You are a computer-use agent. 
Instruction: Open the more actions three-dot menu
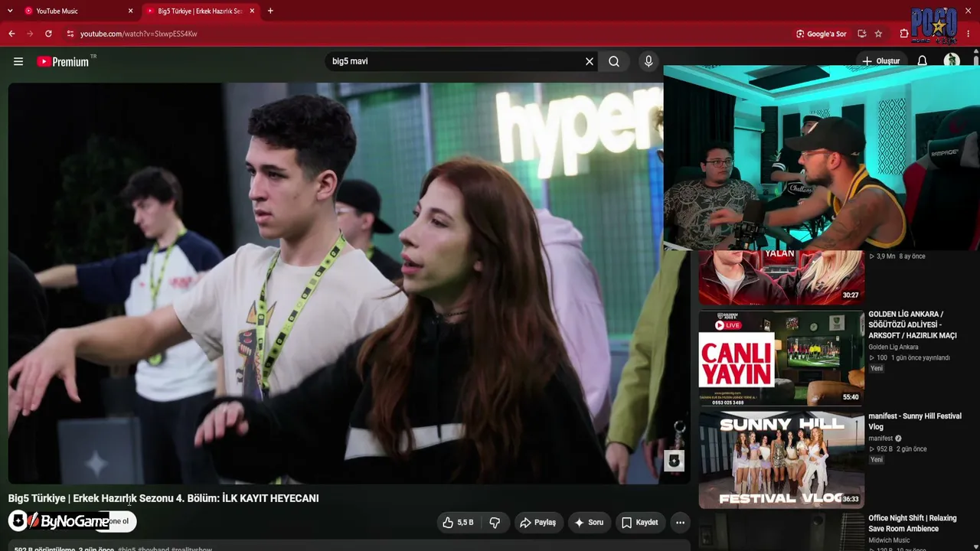[680, 523]
